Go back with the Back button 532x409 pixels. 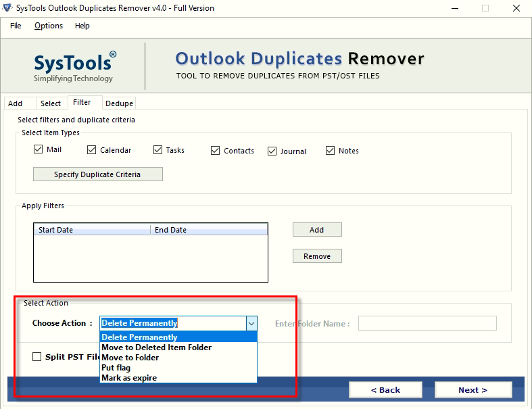[x=385, y=390]
